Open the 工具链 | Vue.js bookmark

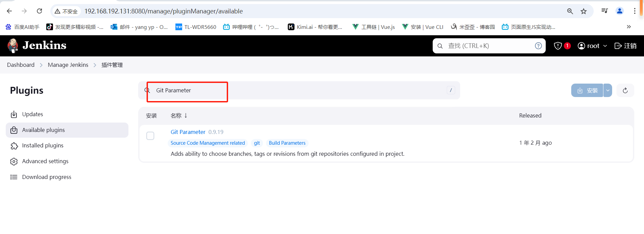point(374,27)
